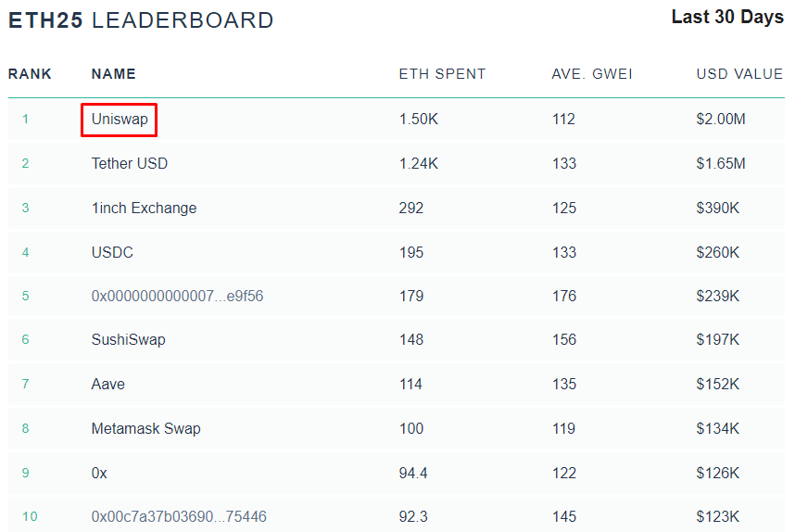Image resolution: width=795 pixels, height=532 pixels.
Task: Click the SushiSwap name link
Action: [128, 340]
